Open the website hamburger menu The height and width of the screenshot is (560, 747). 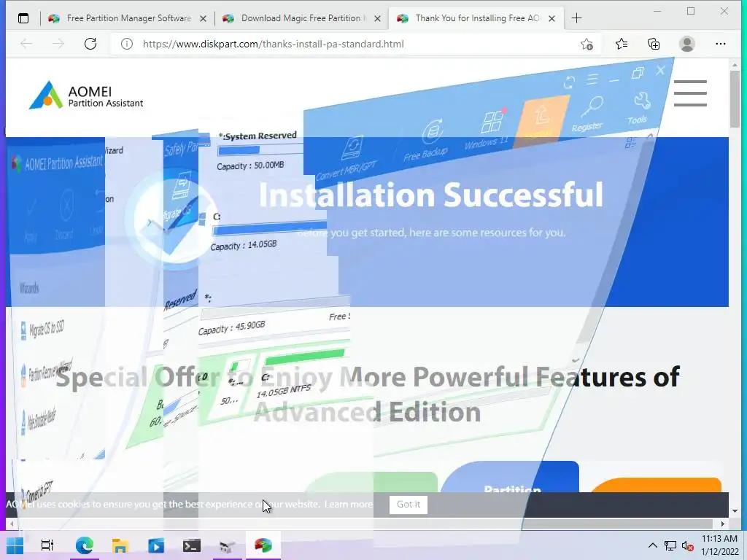click(690, 93)
